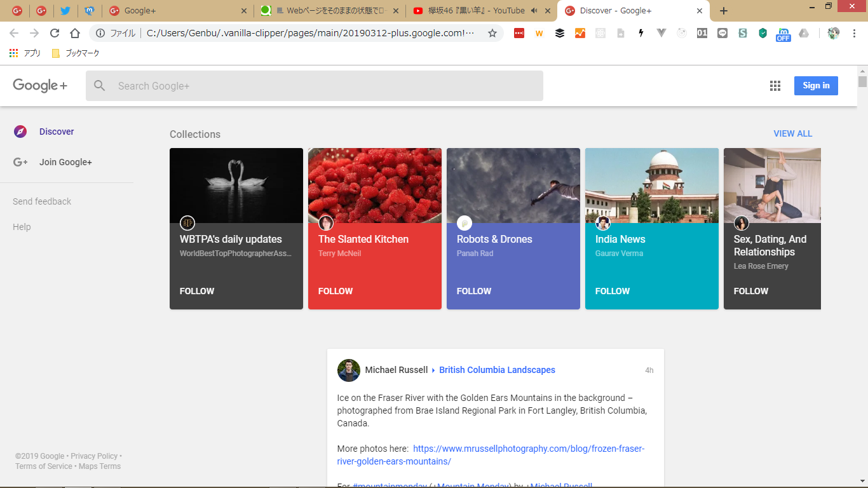Open the Google apps grid icon
The width and height of the screenshot is (868, 488).
pos(775,86)
